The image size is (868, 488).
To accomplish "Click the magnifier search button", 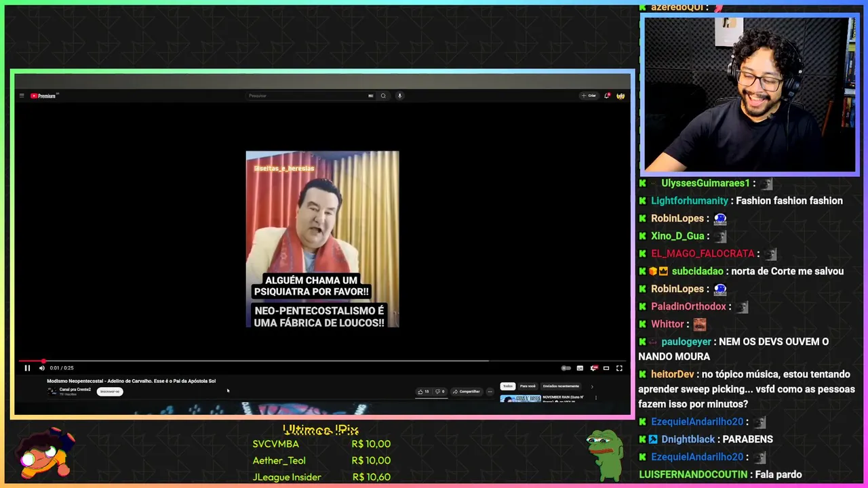I will pyautogui.click(x=383, y=96).
